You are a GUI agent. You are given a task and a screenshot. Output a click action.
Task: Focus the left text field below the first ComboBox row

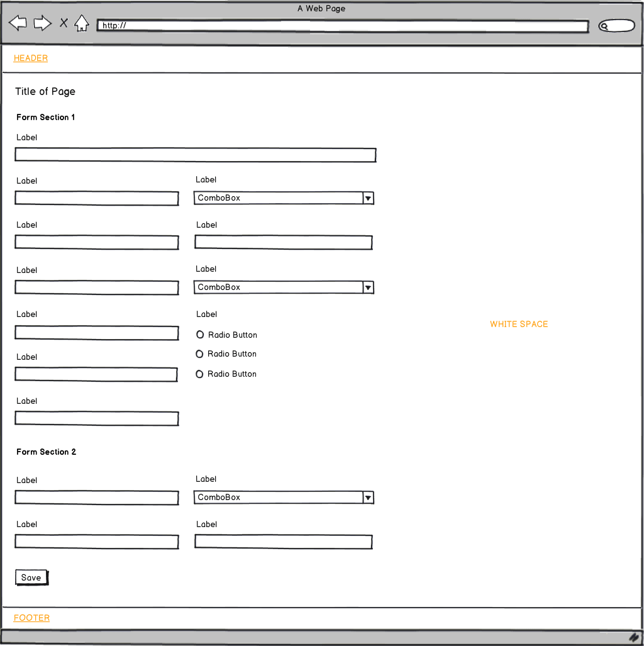[x=97, y=242]
